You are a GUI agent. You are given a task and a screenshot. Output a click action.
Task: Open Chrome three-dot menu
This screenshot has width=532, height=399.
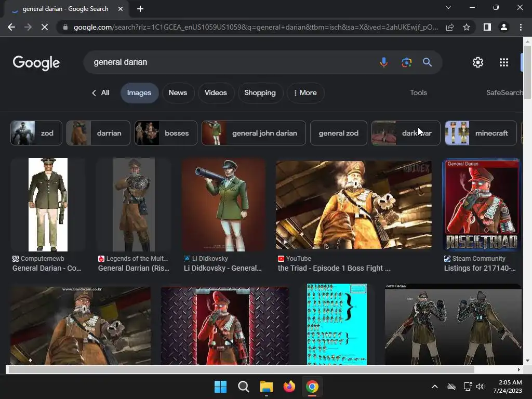click(x=521, y=27)
